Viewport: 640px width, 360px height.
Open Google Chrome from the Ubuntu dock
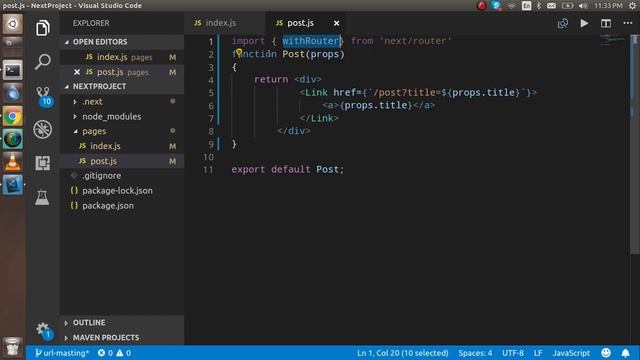click(x=13, y=117)
